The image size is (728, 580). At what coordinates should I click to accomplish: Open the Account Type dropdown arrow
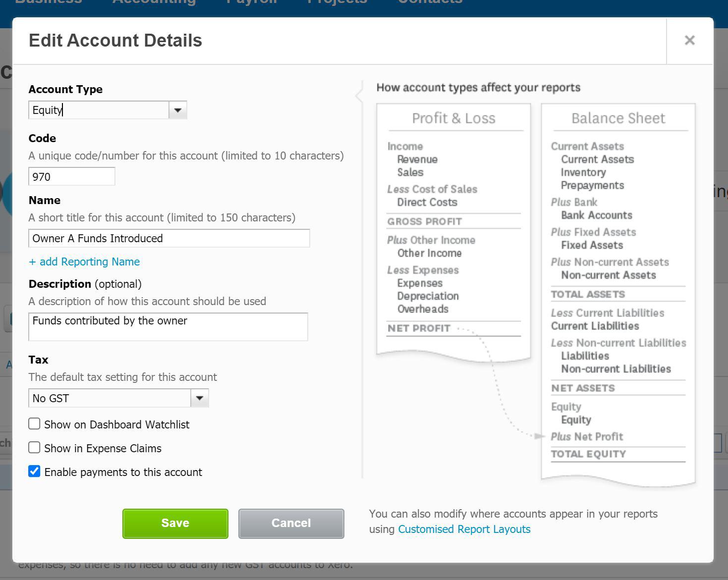click(x=178, y=110)
